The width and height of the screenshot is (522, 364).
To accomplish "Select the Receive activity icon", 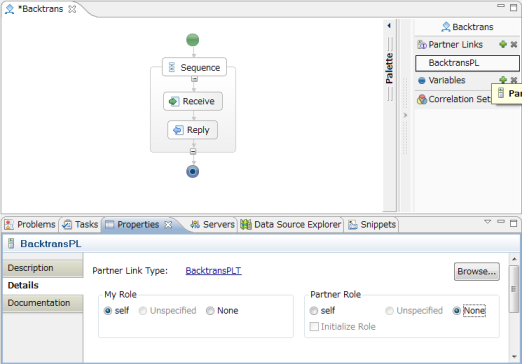I will click(x=173, y=101).
